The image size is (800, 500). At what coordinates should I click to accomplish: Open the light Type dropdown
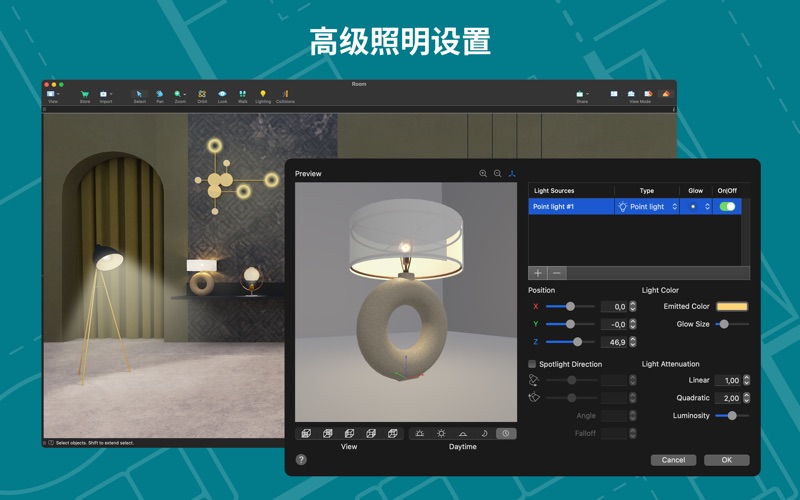click(x=646, y=207)
